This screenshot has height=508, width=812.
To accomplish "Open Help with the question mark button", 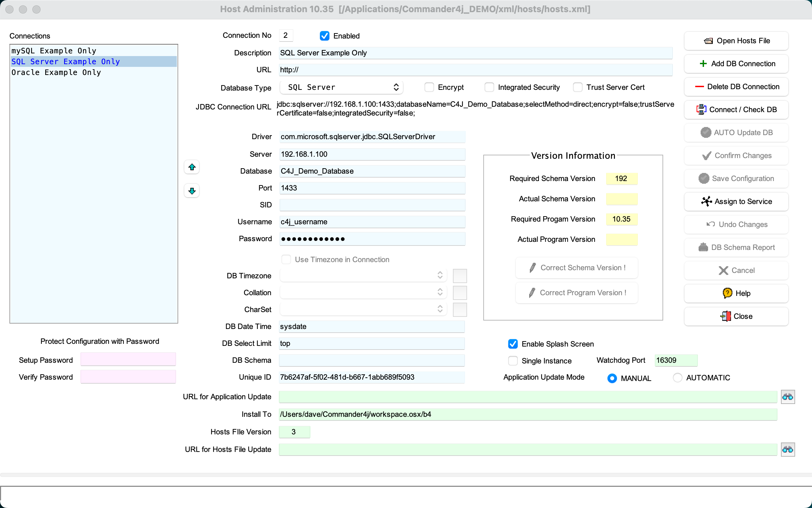I will pyautogui.click(x=736, y=294).
